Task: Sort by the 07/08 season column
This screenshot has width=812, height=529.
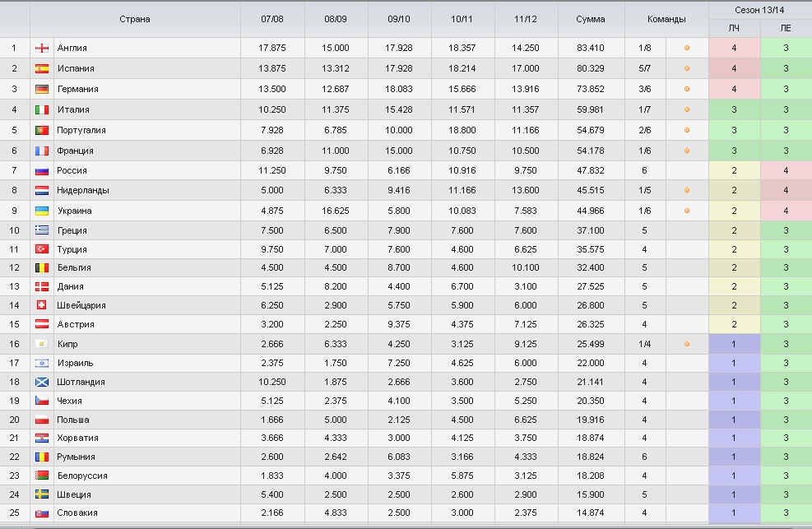Action: tap(271, 19)
